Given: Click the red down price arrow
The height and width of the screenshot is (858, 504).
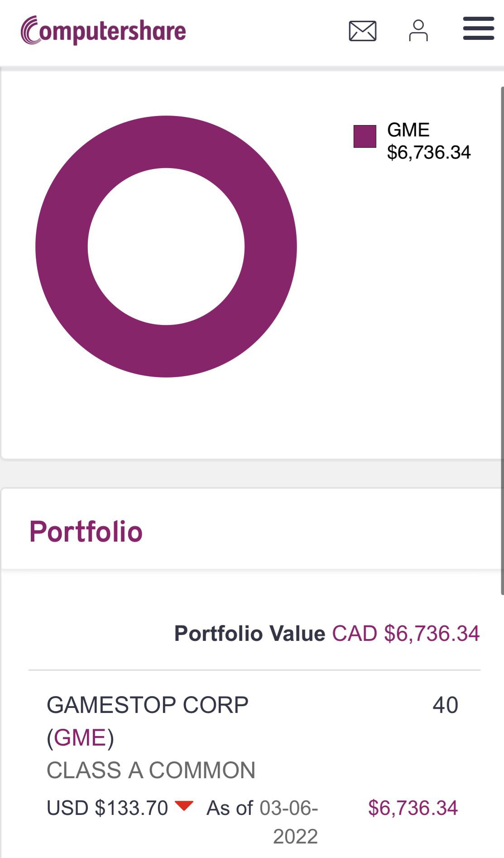Looking at the screenshot, I should 184,806.
